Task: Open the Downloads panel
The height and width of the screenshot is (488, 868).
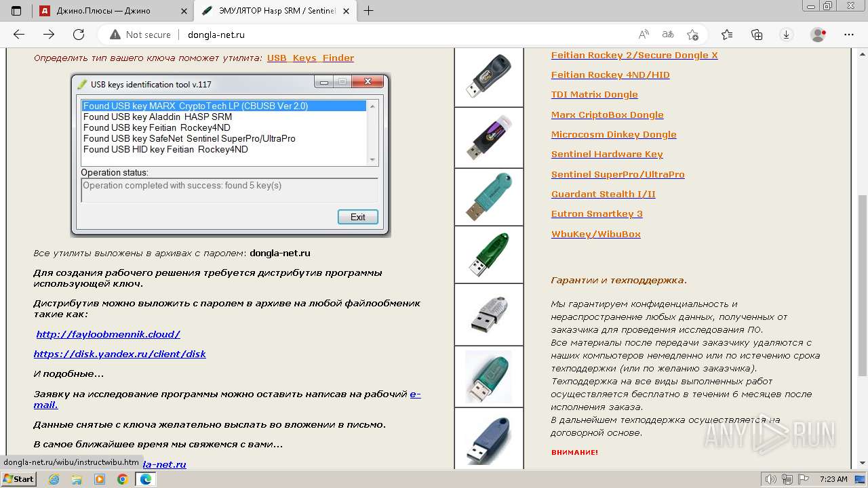Action: 787,35
